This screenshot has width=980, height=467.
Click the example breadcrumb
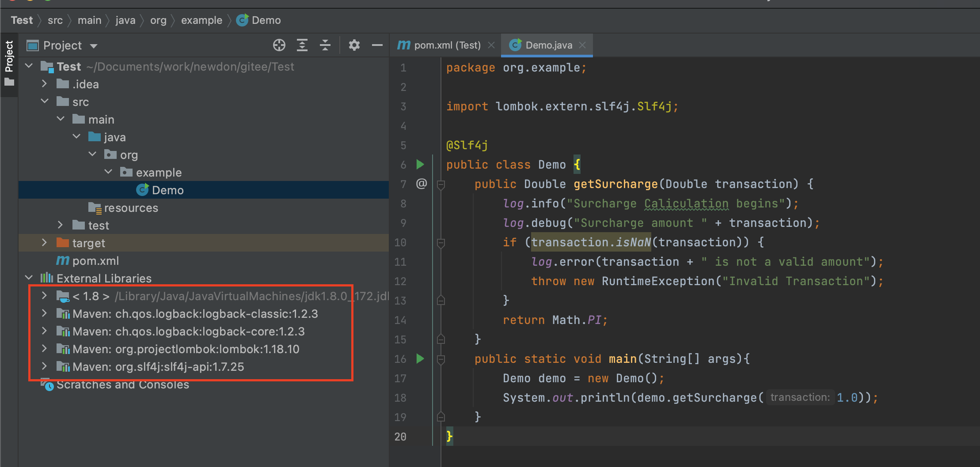click(201, 20)
